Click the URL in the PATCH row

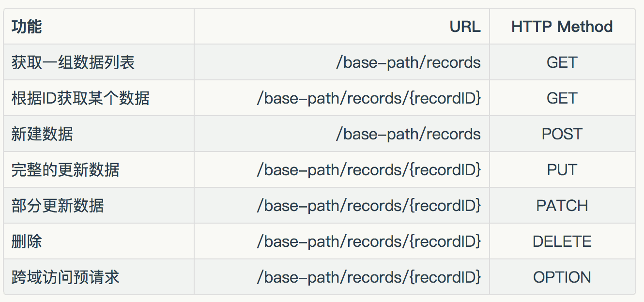(x=369, y=206)
